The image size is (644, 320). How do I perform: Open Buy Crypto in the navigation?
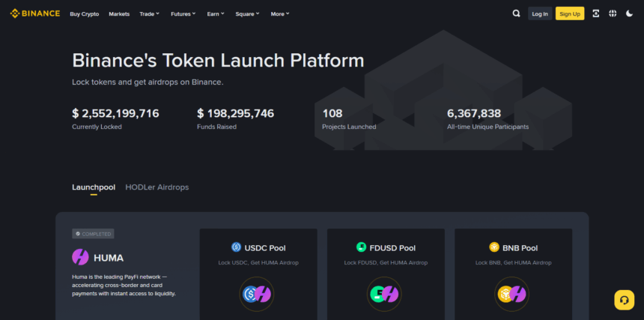[x=84, y=13]
